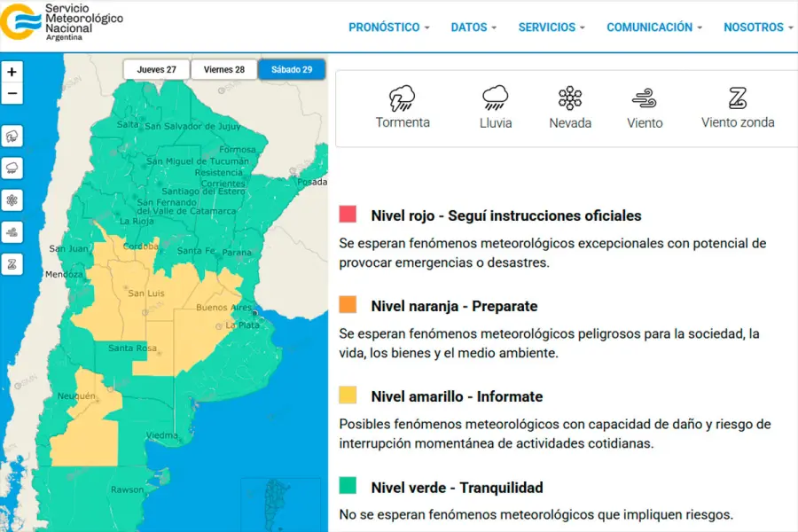Open the PRONÓSTICO dropdown menu
This screenshot has height=532, width=798.
(x=388, y=27)
